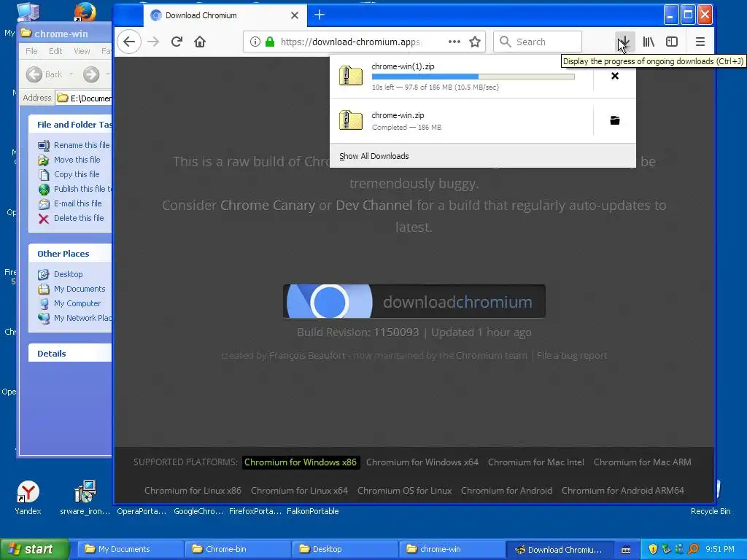747x560 pixels.
Task: Open File a bug report link
Action: tap(572, 355)
